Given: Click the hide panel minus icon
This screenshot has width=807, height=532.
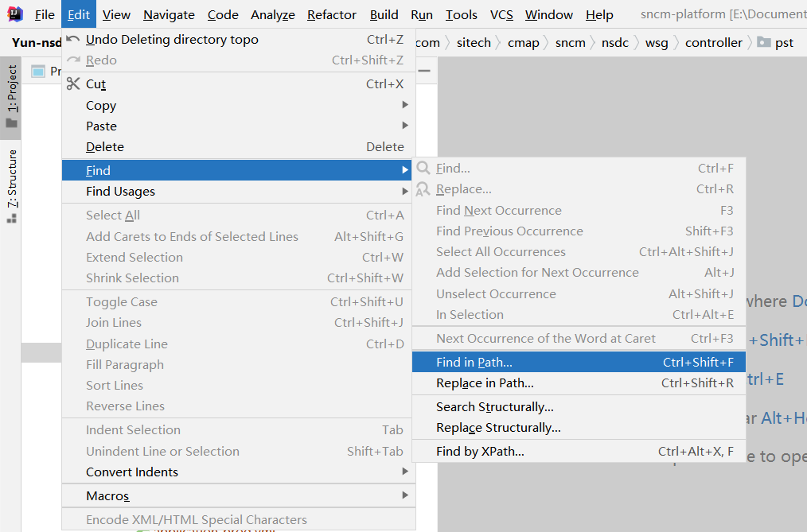Looking at the screenshot, I should pos(424,71).
